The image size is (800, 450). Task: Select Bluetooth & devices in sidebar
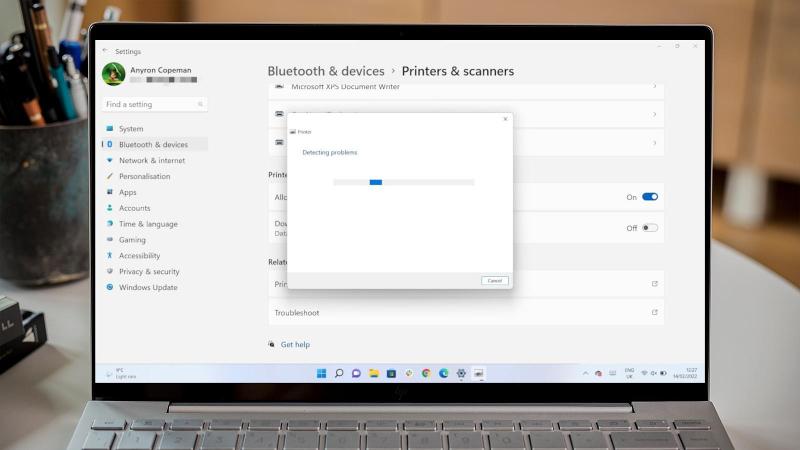pos(154,144)
